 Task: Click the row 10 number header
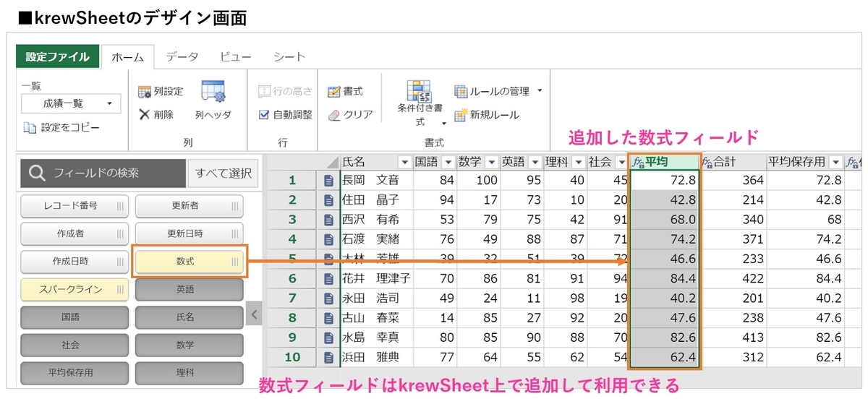point(293,357)
